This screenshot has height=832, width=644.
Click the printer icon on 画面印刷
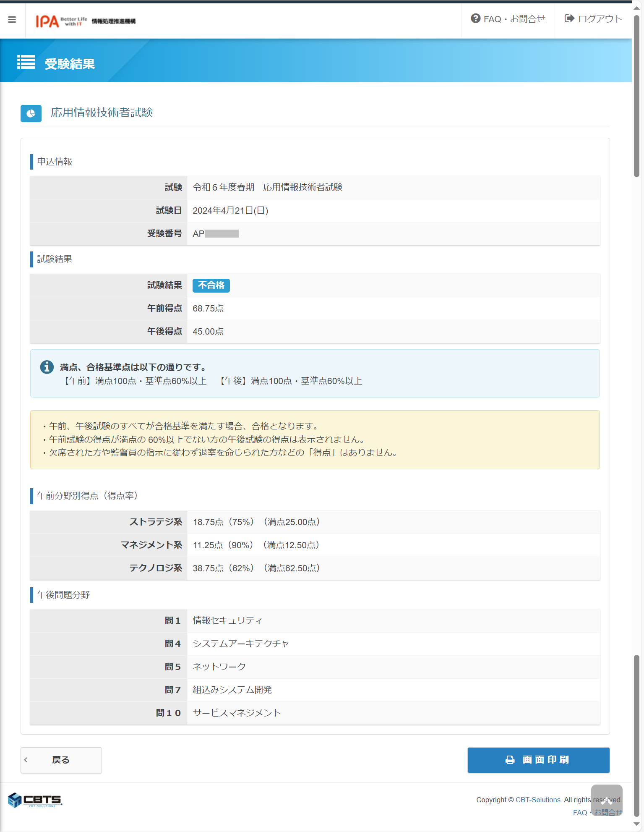click(x=510, y=760)
